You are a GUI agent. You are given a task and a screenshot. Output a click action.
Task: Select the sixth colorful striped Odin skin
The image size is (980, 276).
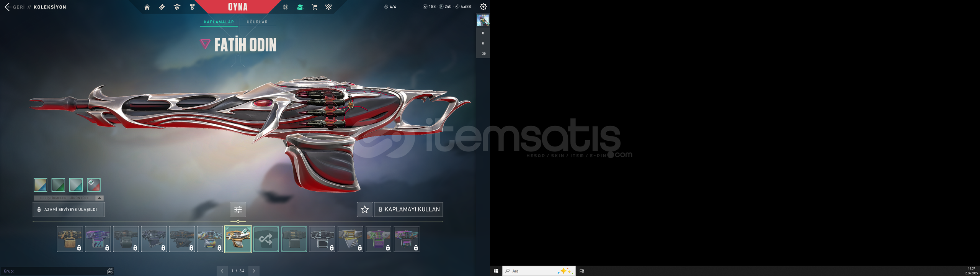tap(210, 239)
